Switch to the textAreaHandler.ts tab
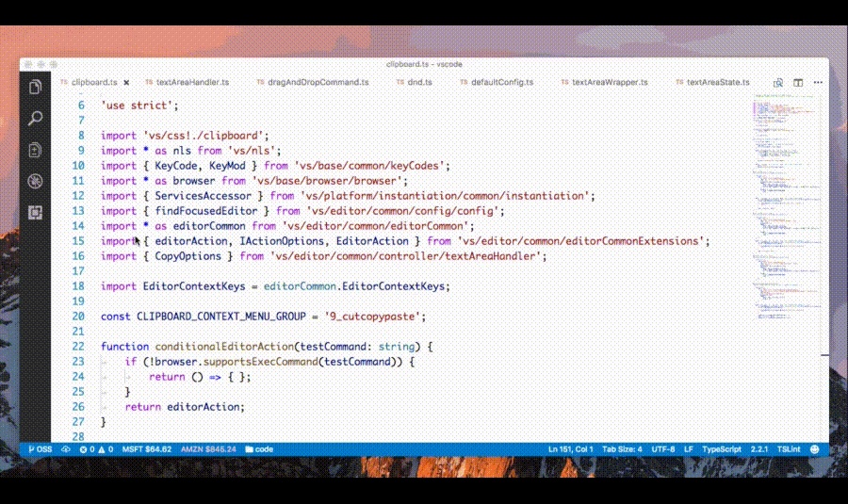 click(x=188, y=82)
